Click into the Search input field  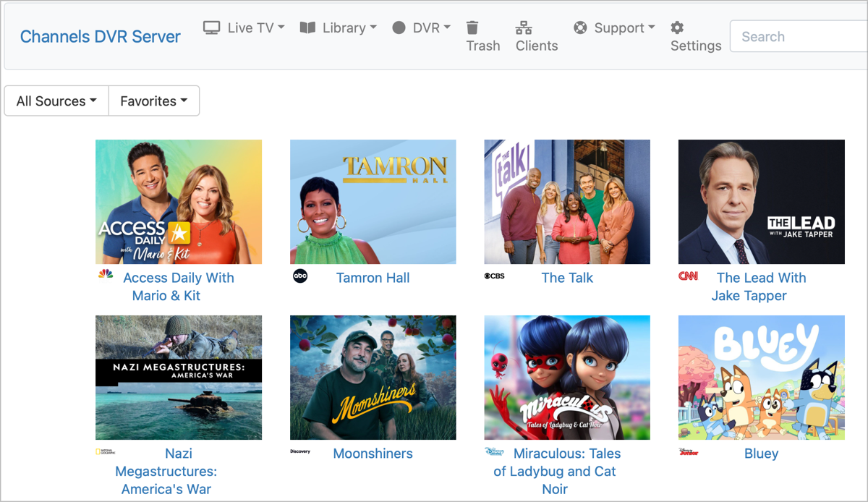[x=796, y=37]
